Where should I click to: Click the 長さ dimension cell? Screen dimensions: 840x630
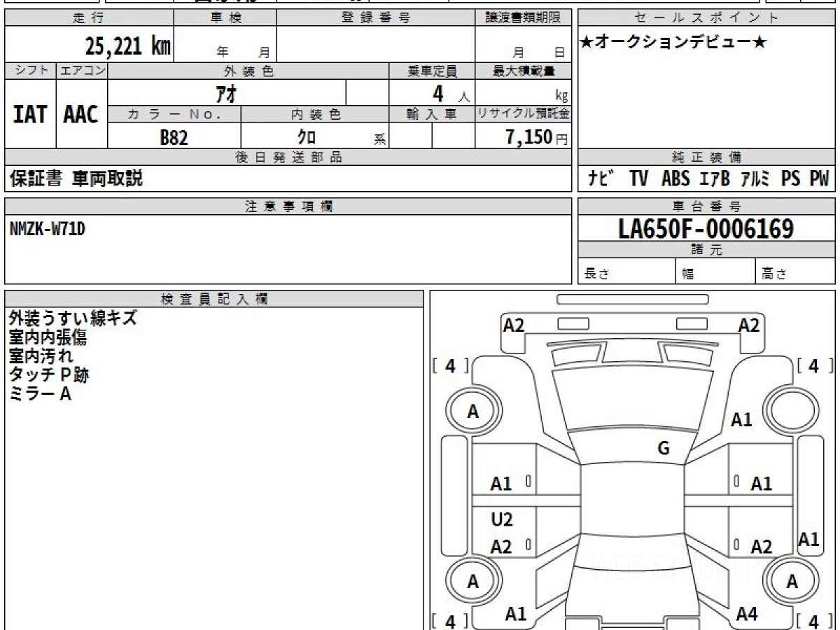pyautogui.click(x=626, y=272)
